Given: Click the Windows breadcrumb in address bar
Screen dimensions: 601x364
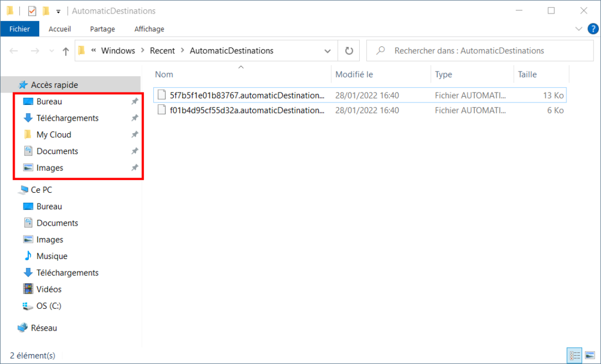Looking at the screenshot, I should pos(118,50).
